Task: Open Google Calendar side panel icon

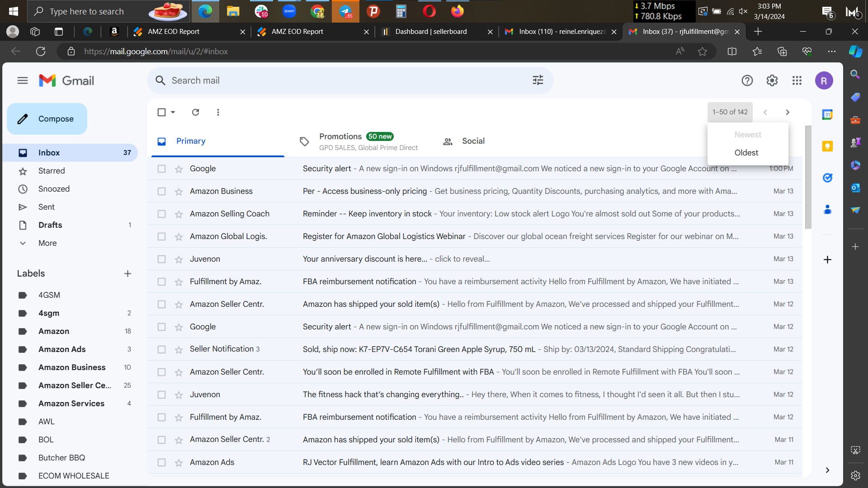Action: pos(827,114)
